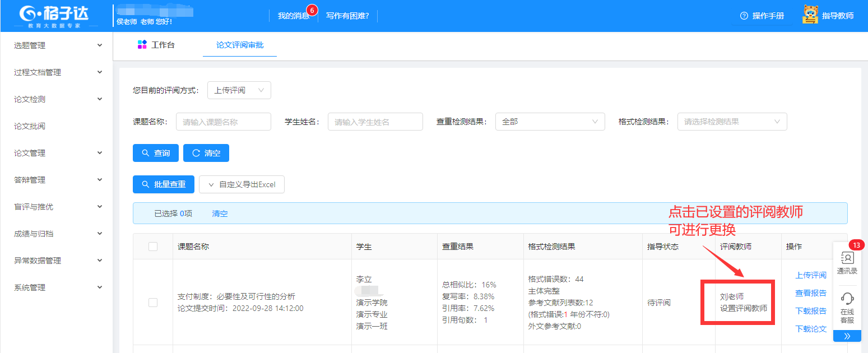Open the 查重检测结果 dropdown
This screenshot has width=868, height=353.
pos(550,122)
